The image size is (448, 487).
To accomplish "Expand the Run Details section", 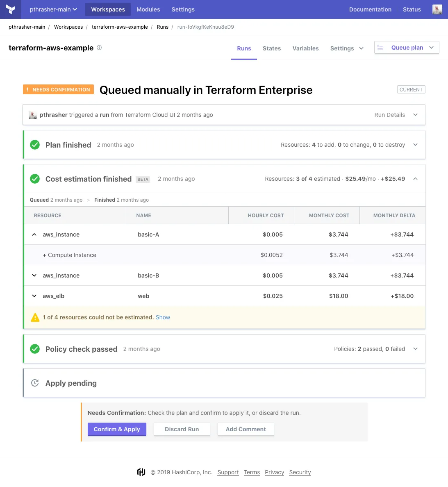I will [415, 115].
